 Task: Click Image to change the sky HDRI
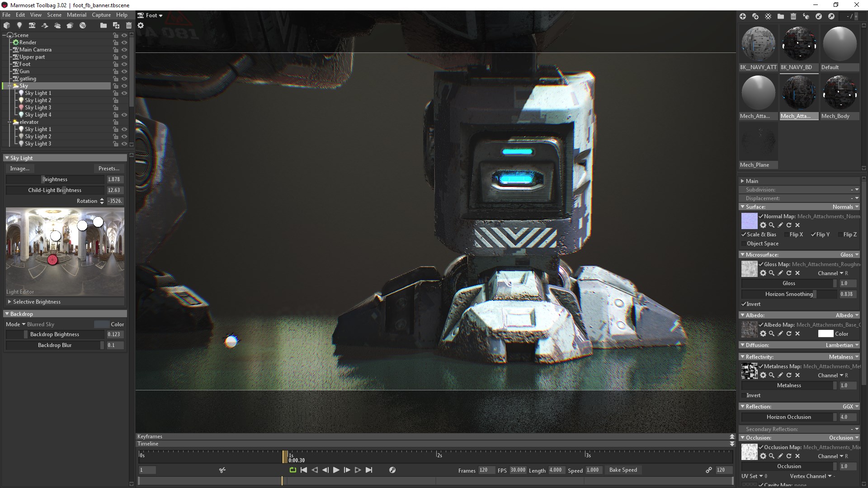coord(20,168)
